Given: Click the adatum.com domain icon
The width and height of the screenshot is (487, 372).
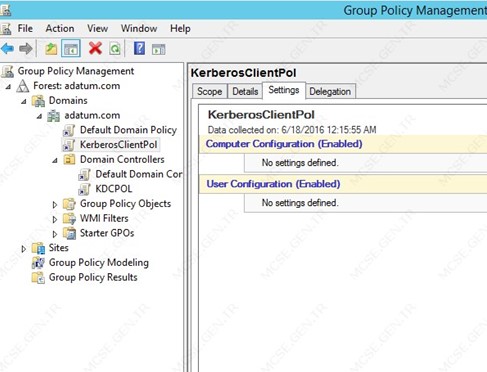Looking at the screenshot, I should 54,116.
